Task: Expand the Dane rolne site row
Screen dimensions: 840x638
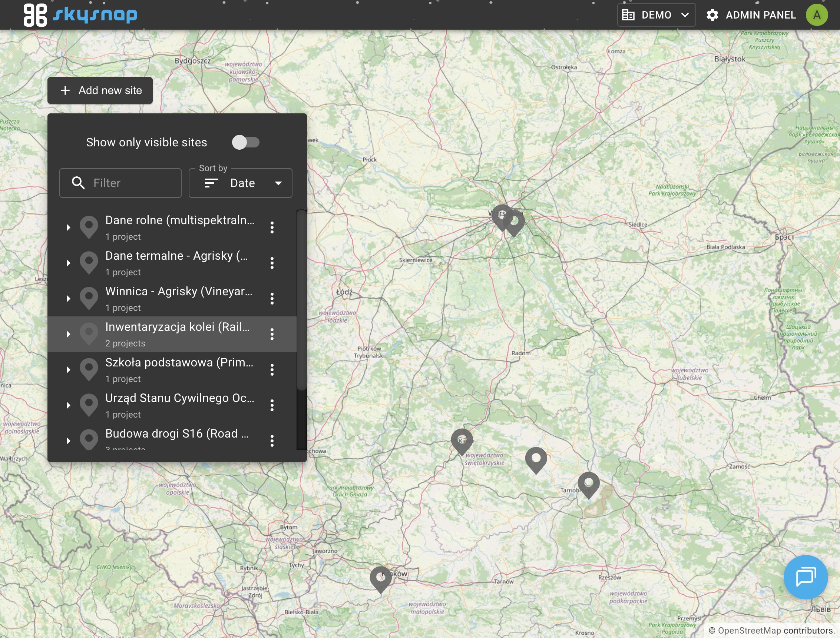Action: click(x=68, y=227)
